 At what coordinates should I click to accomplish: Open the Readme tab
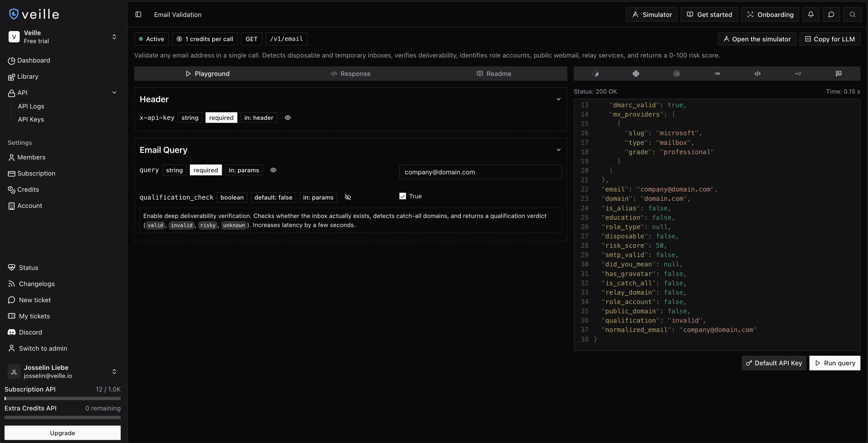(x=494, y=73)
